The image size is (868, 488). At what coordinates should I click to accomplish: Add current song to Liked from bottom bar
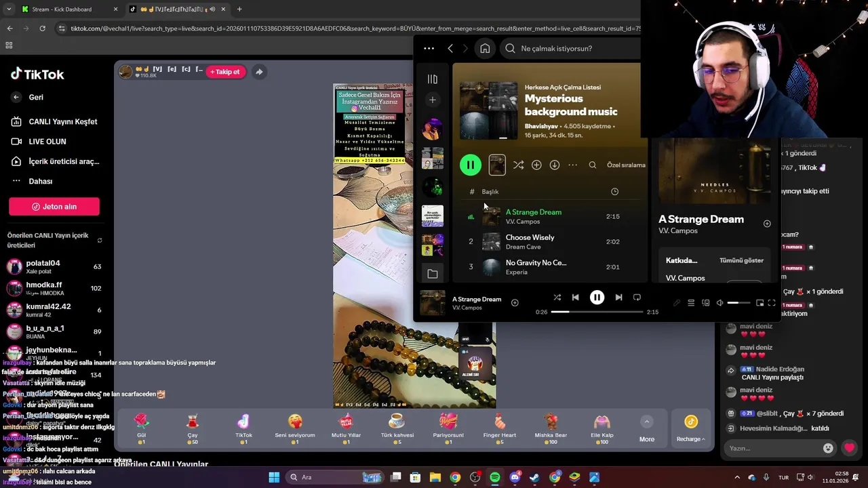point(515,302)
